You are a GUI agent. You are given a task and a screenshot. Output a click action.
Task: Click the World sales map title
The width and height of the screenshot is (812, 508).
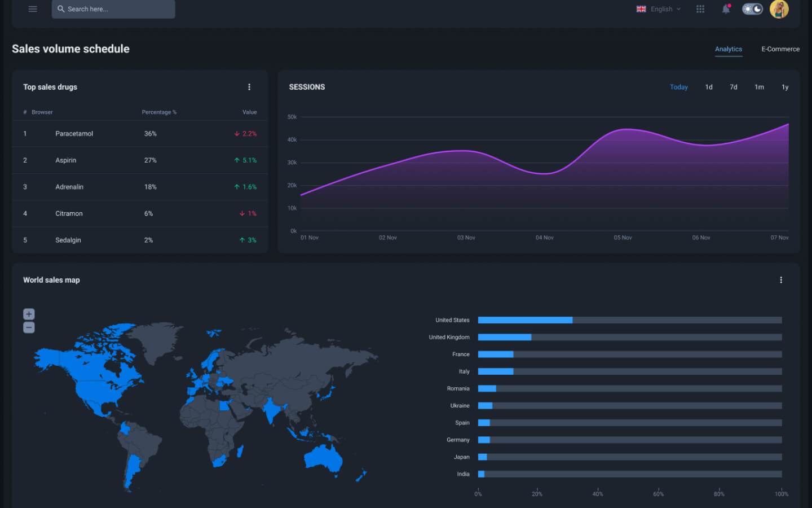coord(51,280)
